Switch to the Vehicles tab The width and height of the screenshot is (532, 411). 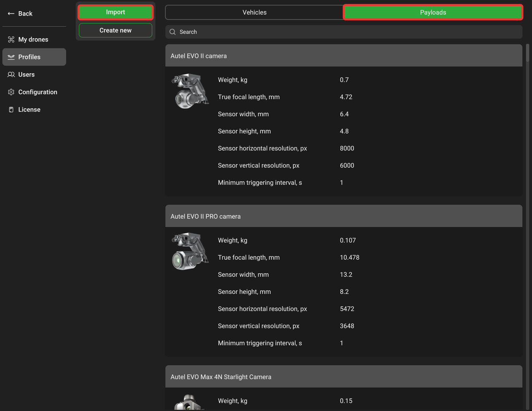tap(255, 12)
